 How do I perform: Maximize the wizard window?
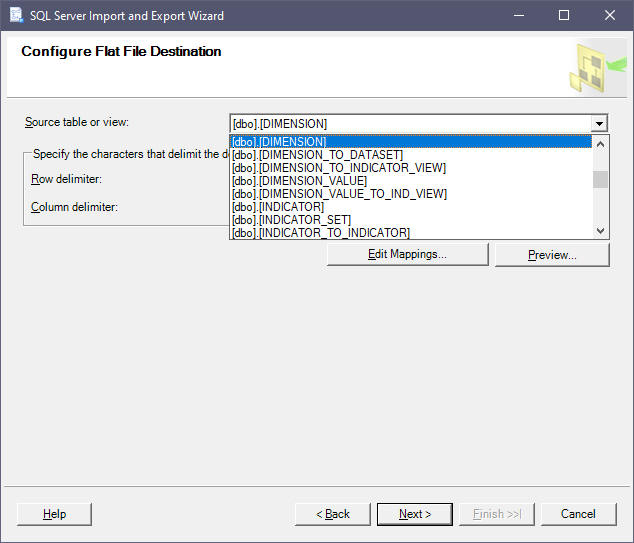pos(564,15)
